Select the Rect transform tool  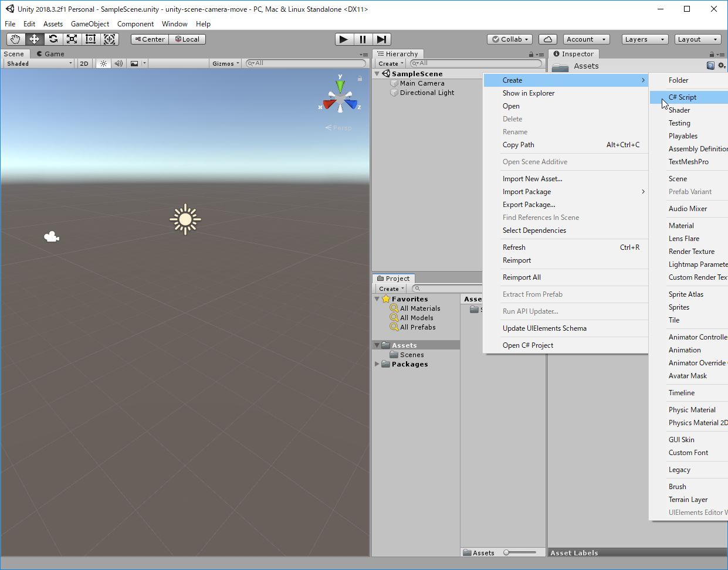pos(91,39)
